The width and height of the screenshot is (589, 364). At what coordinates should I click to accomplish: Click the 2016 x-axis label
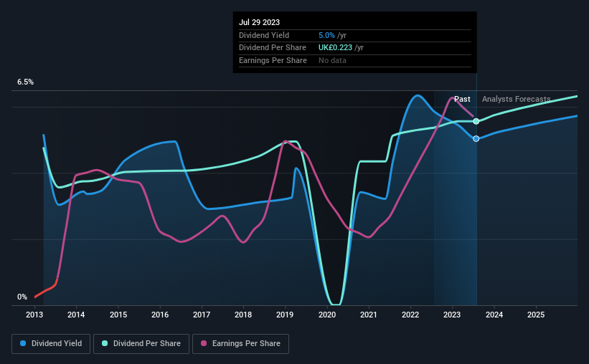(160, 315)
